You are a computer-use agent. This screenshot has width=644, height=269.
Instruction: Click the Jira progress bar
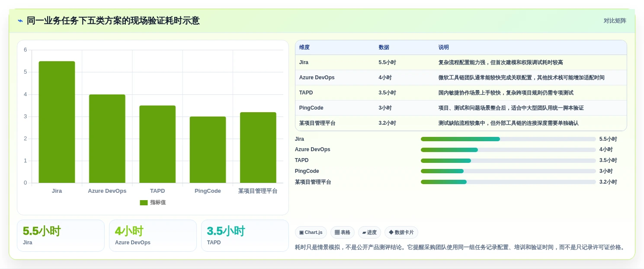pos(508,139)
